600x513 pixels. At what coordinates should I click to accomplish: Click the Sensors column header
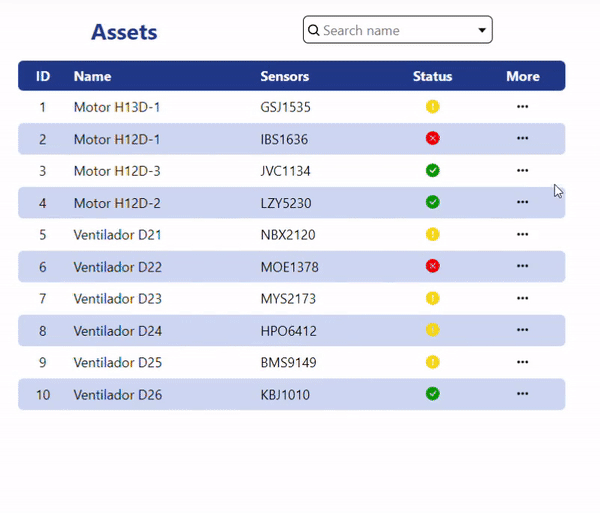(x=285, y=76)
